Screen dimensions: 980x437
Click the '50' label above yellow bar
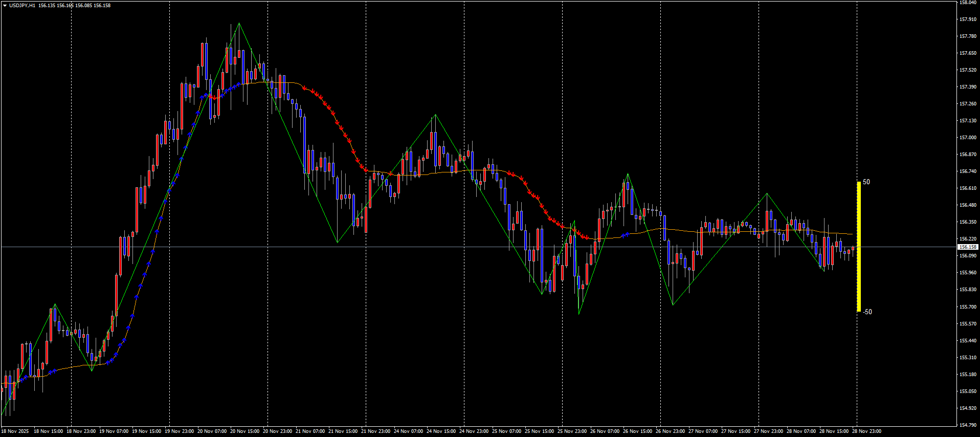click(866, 182)
